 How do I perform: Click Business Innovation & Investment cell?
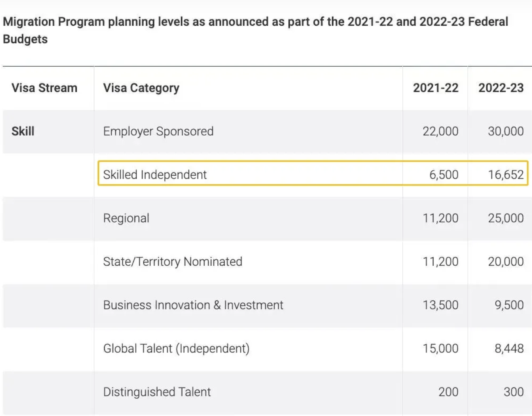[x=193, y=305]
